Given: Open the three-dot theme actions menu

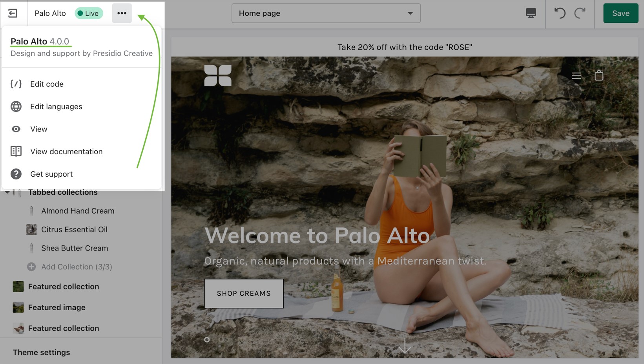Looking at the screenshot, I should [x=122, y=13].
